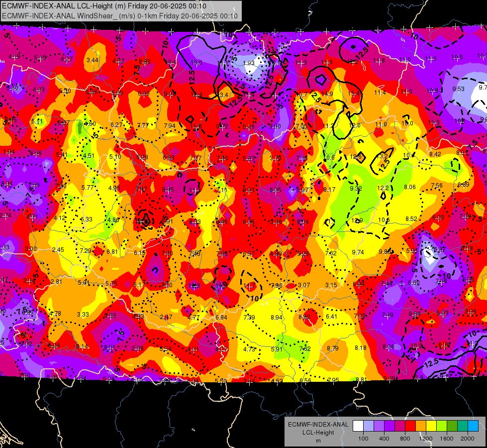Click the map value 8.80
This screenshot has height=448, width=487.
click(x=145, y=62)
